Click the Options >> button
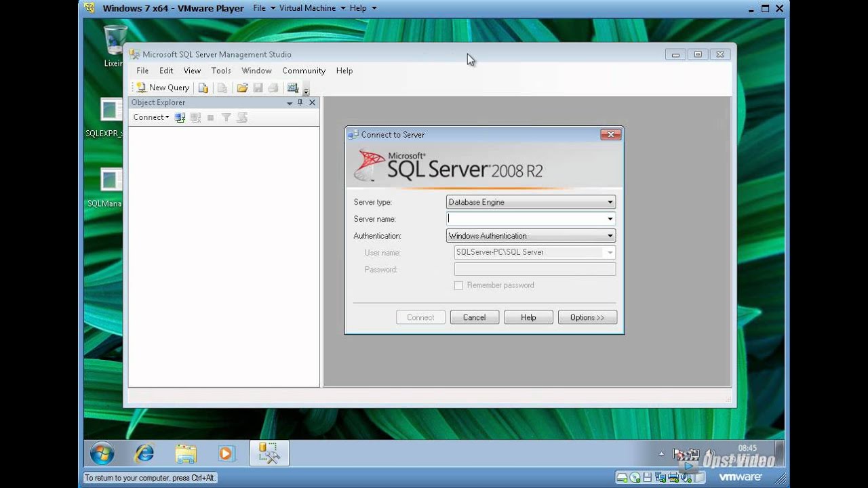This screenshot has height=488, width=868. click(x=587, y=317)
